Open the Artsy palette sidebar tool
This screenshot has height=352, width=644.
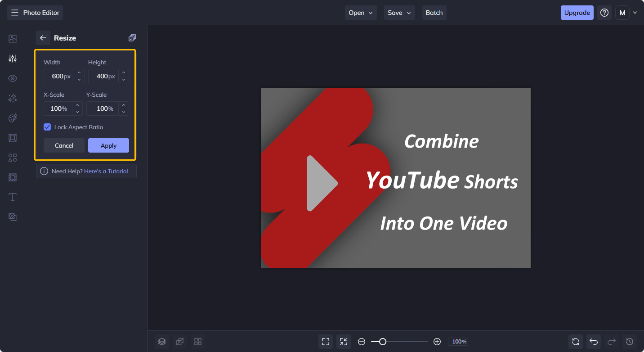point(13,118)
